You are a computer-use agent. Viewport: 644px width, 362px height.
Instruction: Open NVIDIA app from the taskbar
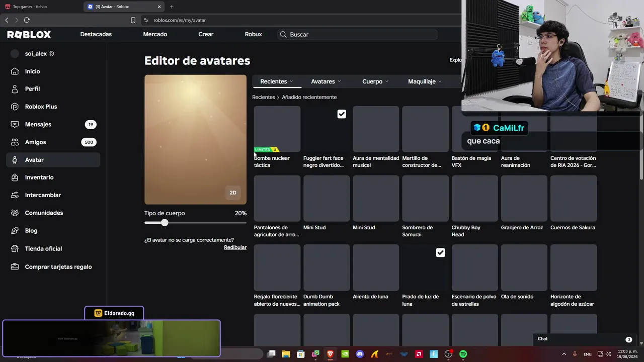coord(345,354)
